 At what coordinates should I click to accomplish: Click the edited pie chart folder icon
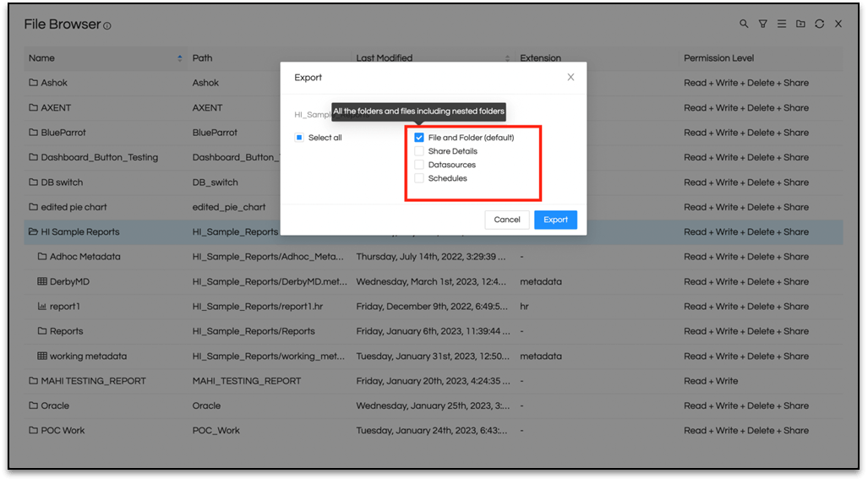(x=33, y=207)
